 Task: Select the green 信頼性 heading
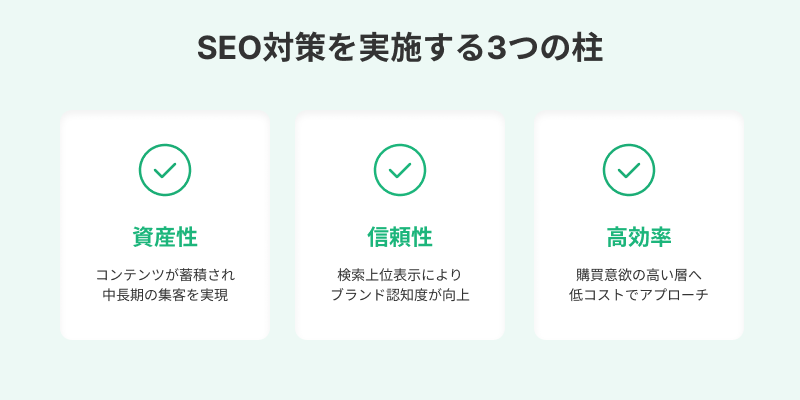pyautogui.click(x=399, y=237)
